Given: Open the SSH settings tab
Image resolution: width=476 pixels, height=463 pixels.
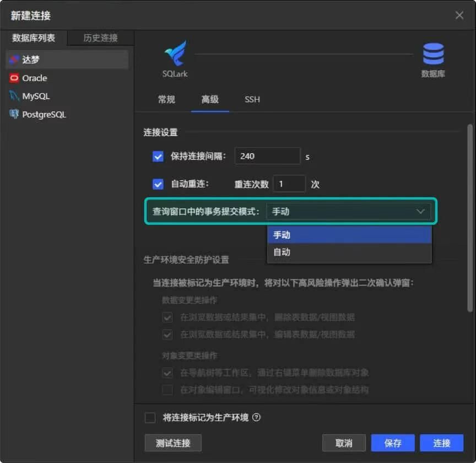Looking at the screenshot, I should pos(252,99).
